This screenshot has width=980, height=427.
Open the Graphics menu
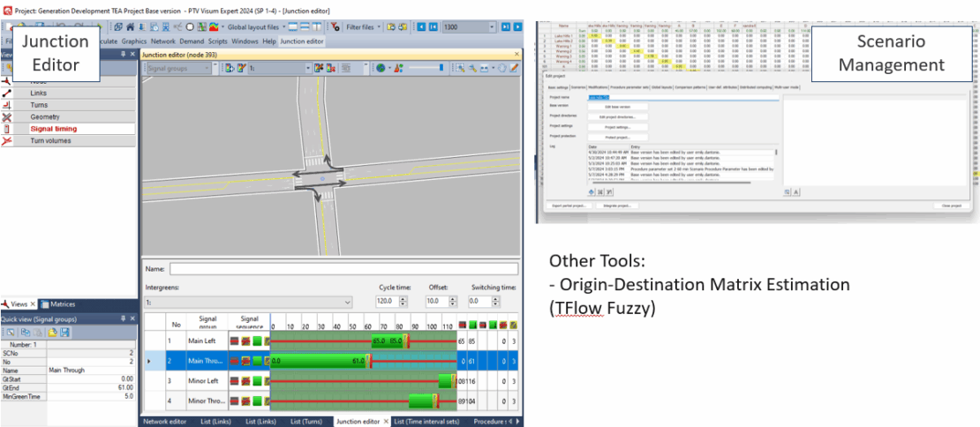pyautogui.click(x=134, y=41)
